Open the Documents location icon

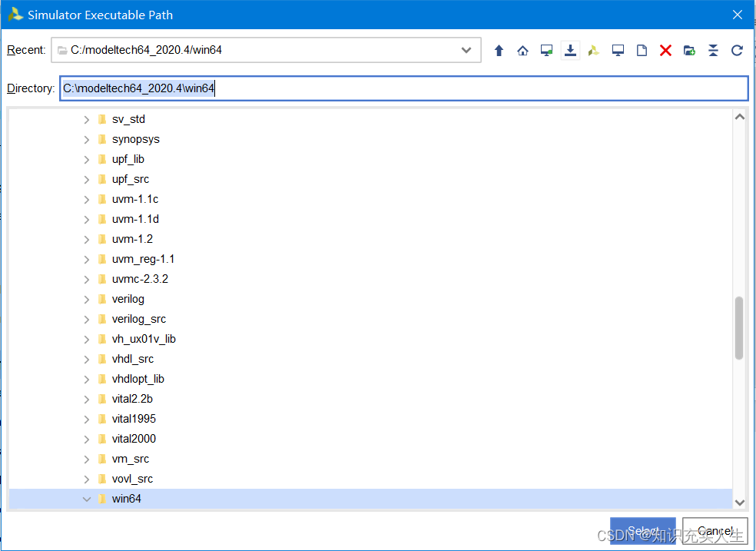pos(642,51)
